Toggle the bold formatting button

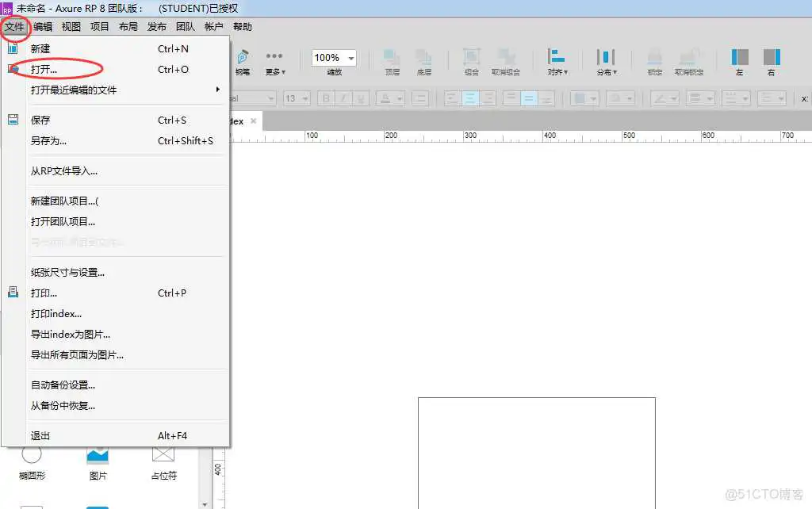tap(326, 98)
